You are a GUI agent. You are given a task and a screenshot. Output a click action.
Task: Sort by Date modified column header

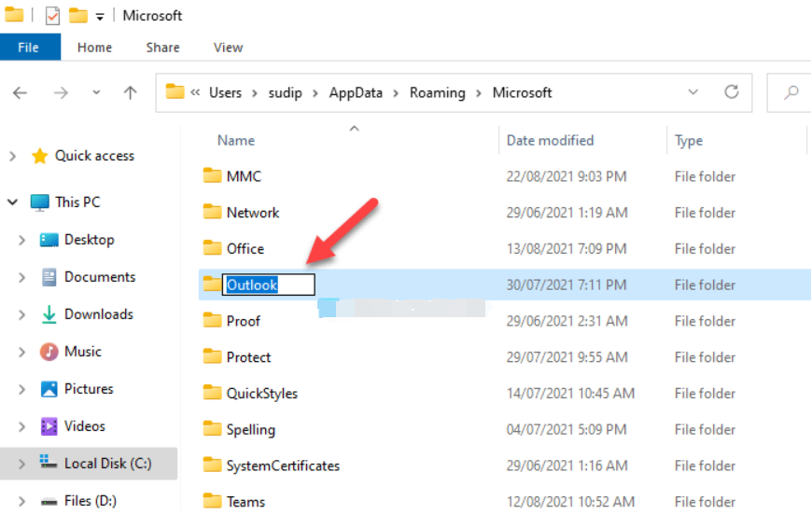(550, 140)
